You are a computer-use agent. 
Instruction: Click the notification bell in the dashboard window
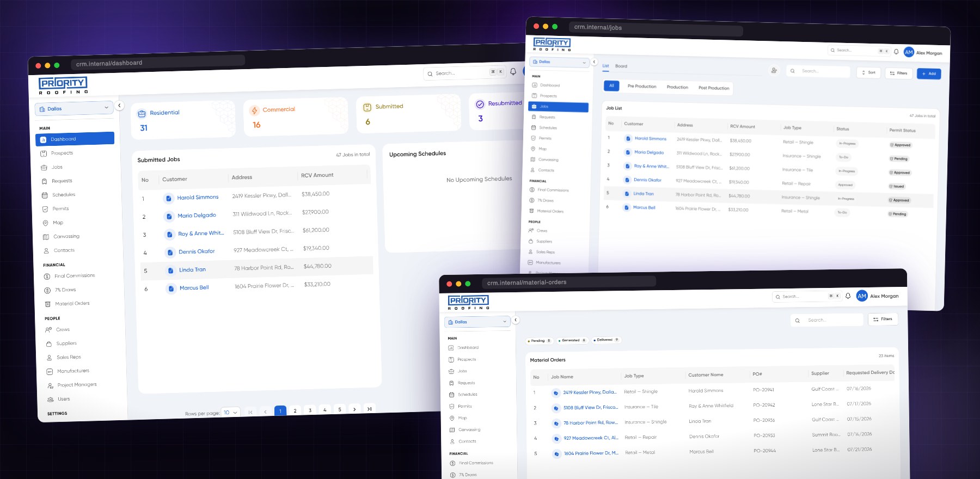(513, 71)
